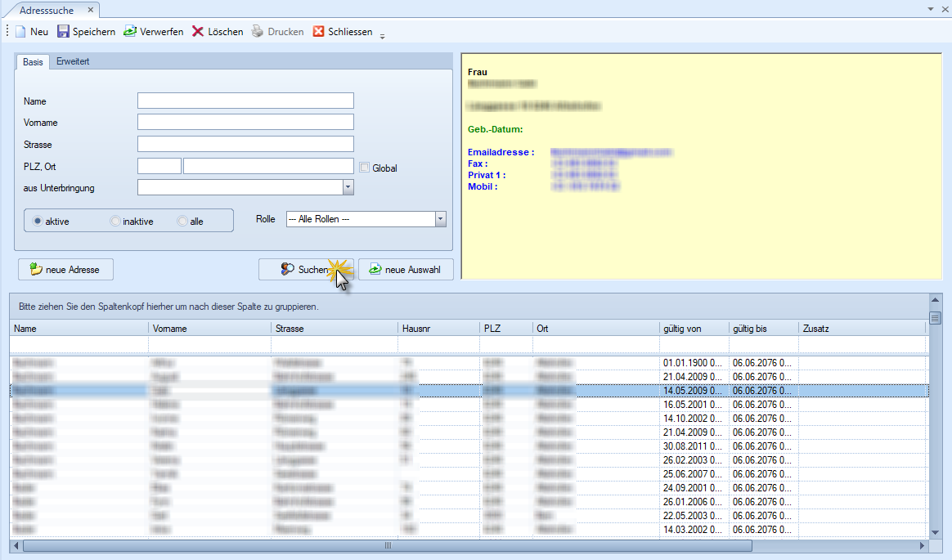Click the horizontal scrollbar of results grid

coord(388,545)
